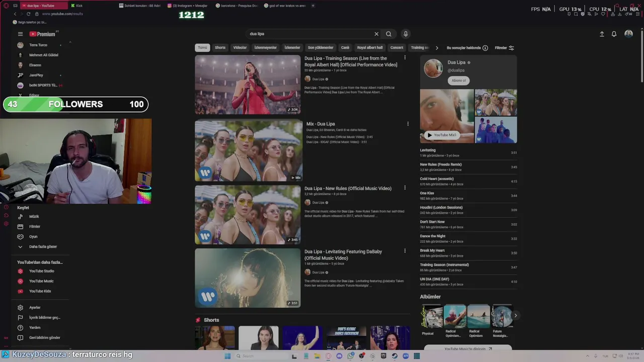This screenshot has width=644, height=362.
Task: Open File Explorer from the taskbar
Action: pyautogui.click(x=317, y=356)
